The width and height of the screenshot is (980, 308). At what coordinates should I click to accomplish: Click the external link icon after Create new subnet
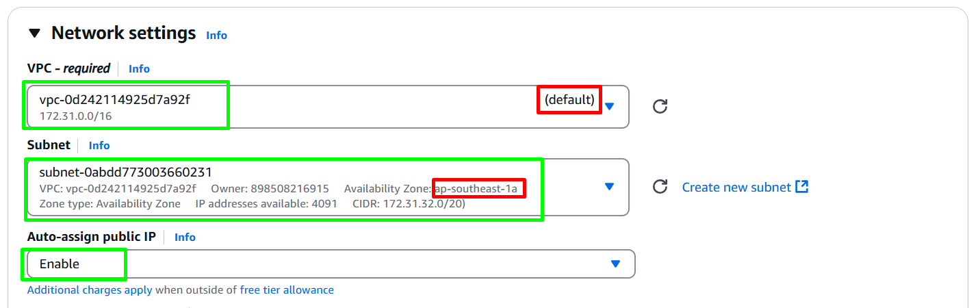pos(802,186)
